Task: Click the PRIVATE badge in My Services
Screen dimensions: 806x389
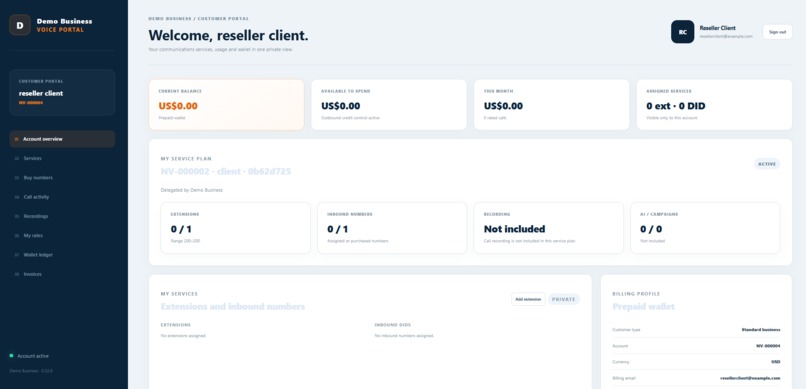Action: (x=564, y=299)
